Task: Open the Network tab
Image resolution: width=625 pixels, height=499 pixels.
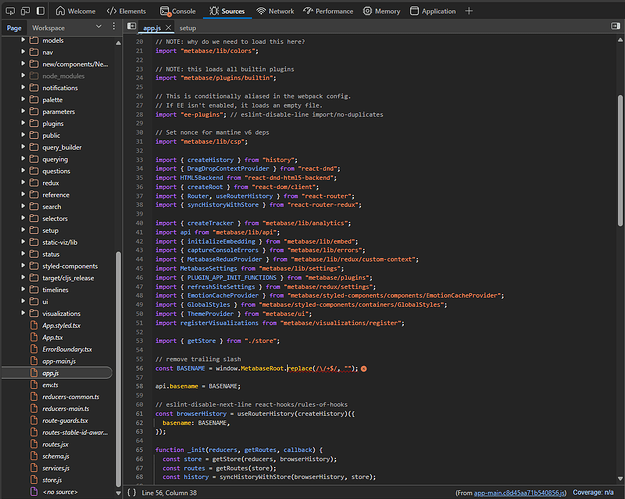Action: [x=275, y=11]
